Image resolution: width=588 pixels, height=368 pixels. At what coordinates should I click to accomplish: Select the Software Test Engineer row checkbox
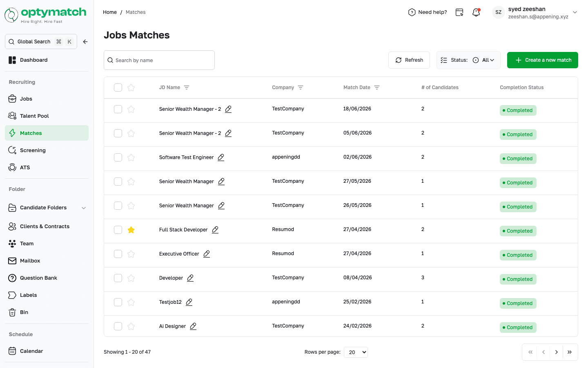click(x=118, y=157)
